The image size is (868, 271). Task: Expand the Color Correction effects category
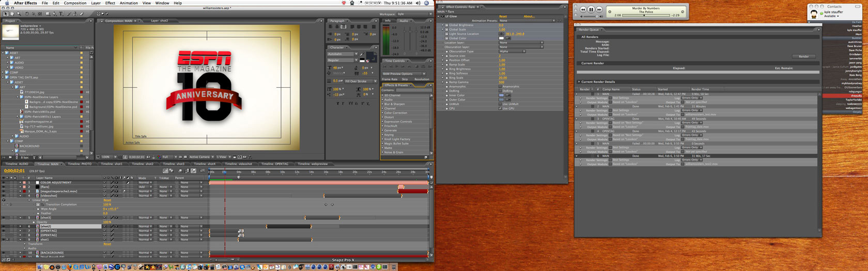[x=383, y=113]
